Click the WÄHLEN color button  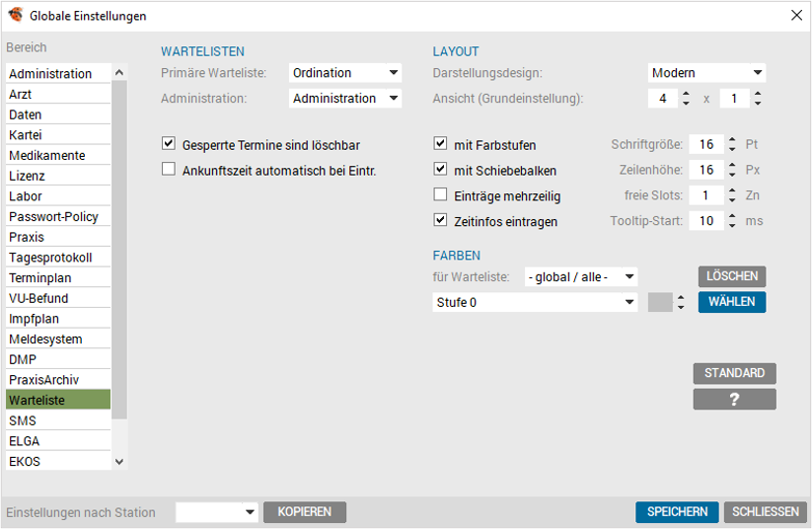point(732,302)
